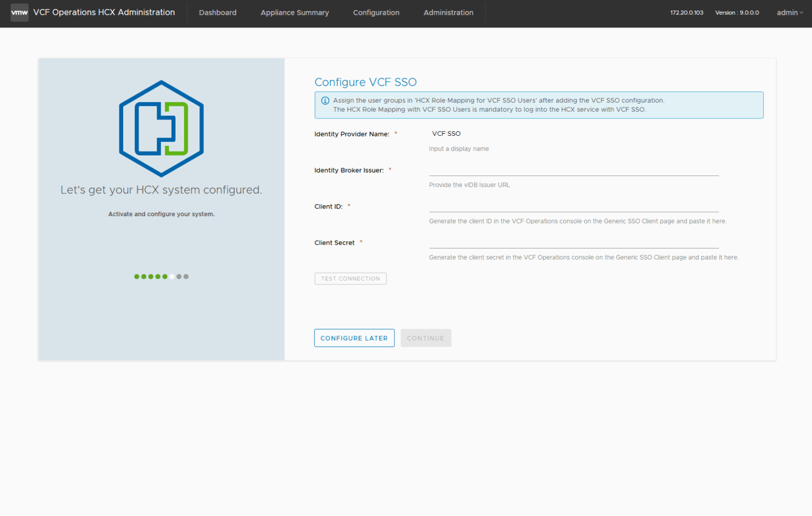
Task: Open the Appliance Summary page
Action: point(294,12)
